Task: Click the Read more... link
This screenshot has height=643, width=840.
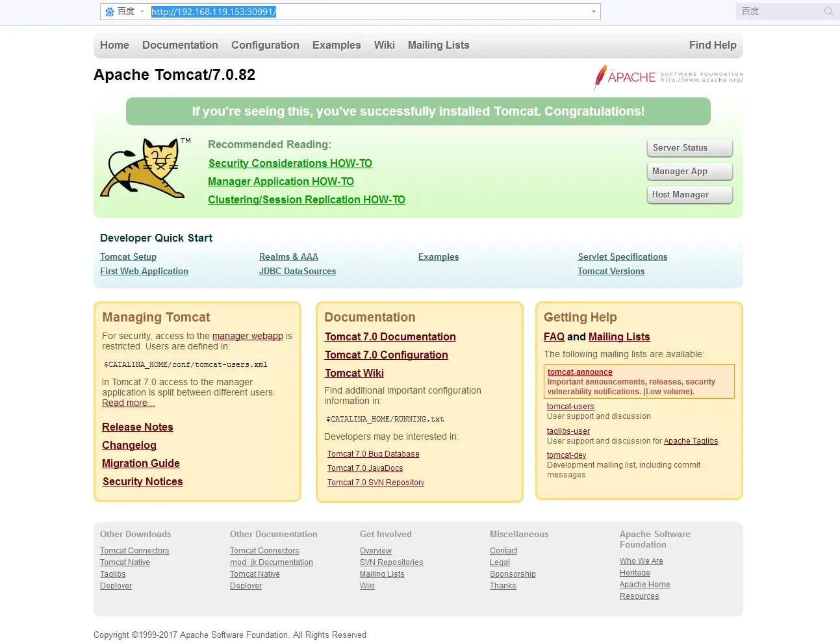Action: (129, 403)
